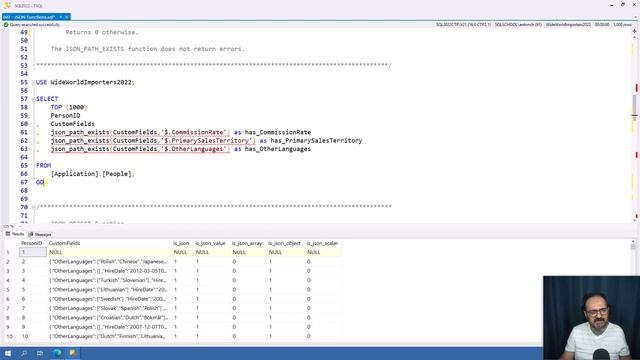Screen dimensions: 640x360
Task: Click the CustomFields column header
Action: 64,243
